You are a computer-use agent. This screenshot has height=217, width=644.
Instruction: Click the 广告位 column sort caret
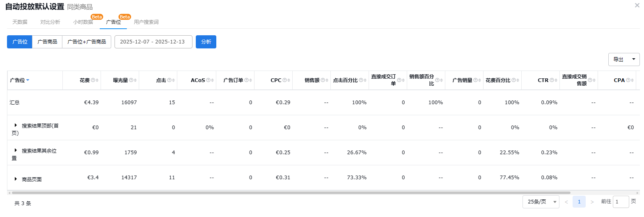click(x=28, y=80)
